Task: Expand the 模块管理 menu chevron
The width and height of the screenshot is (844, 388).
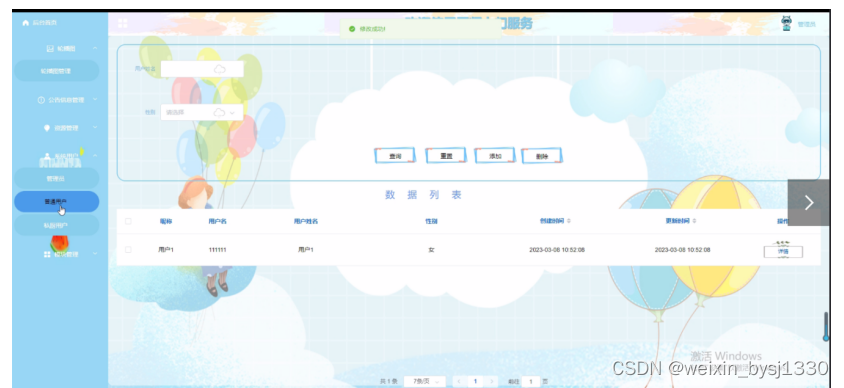Action: (x=95, y=254)
